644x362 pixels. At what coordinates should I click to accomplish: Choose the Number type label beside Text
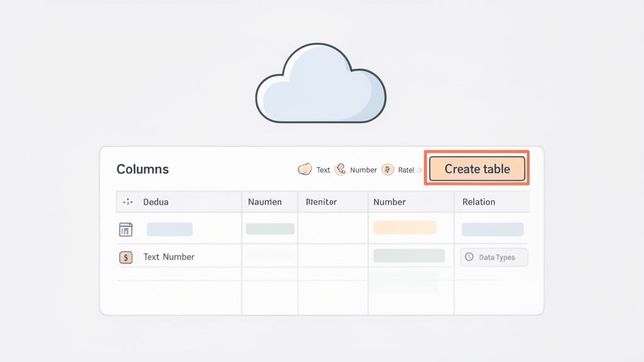[363, 170]
